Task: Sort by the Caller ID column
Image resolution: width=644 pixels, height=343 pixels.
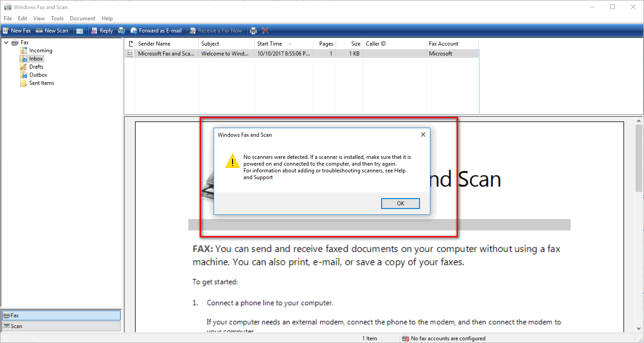Action: point(394,44)
